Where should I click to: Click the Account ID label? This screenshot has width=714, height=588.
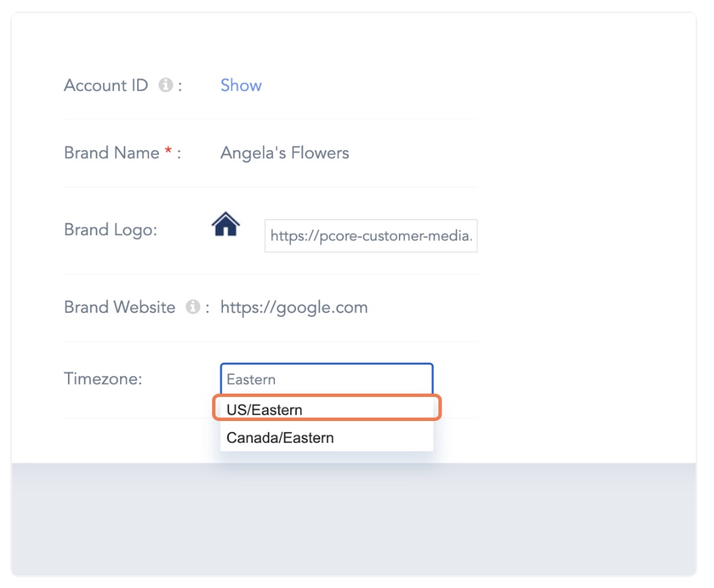[x=105, y=86]
